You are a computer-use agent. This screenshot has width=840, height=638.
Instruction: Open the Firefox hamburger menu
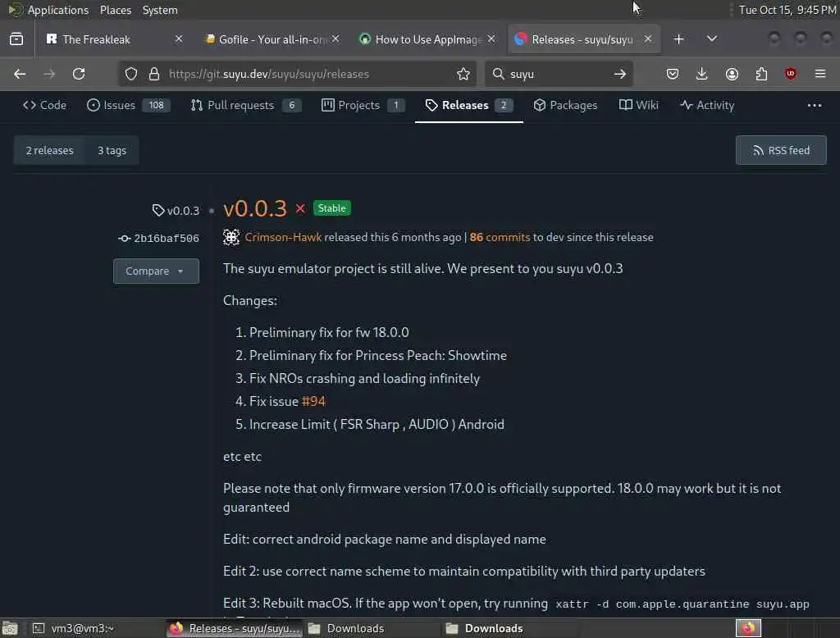(820, 74)
